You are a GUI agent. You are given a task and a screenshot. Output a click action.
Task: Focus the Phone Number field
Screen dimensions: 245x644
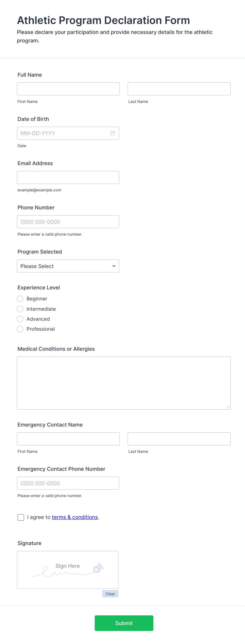tap(68, 222)
